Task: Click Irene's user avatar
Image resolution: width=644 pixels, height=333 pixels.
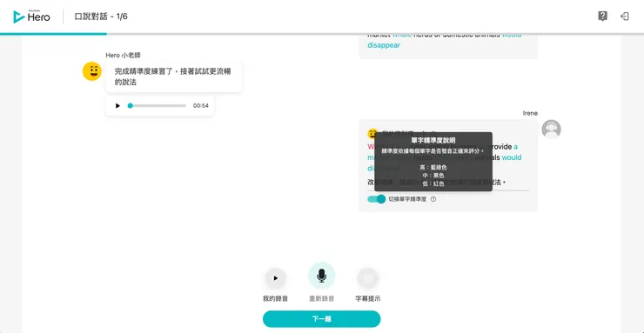Action: (551, 130)
